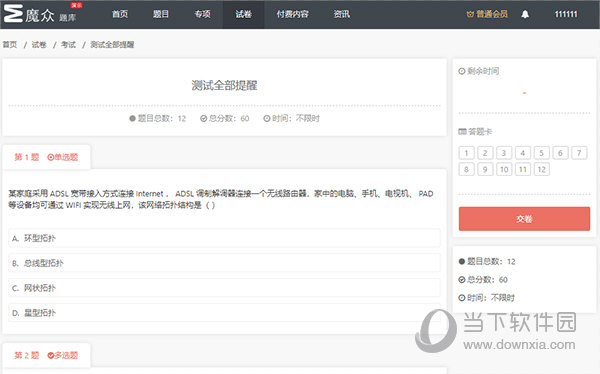Open 试卷 navigation item

pos(243,14)
